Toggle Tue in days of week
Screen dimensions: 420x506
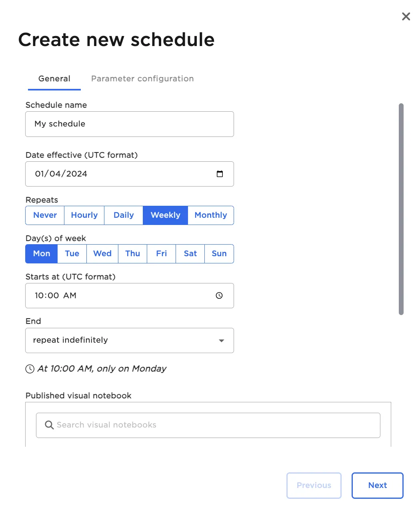pos(72,254)
